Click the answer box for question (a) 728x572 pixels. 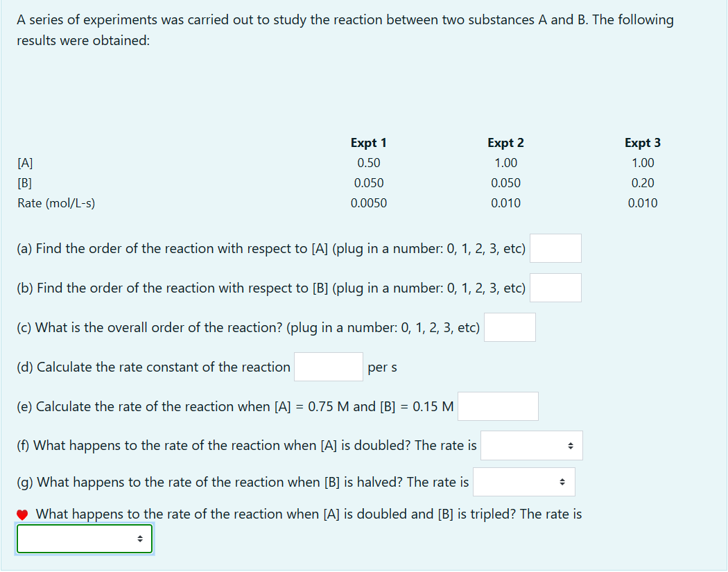[x=555, y=248]
